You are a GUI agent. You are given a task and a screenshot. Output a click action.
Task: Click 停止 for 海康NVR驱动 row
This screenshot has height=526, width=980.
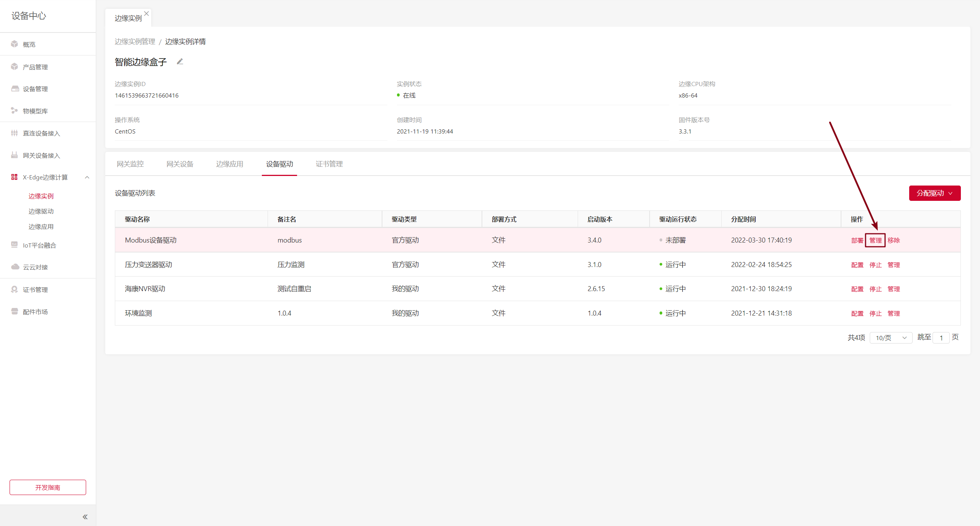click(x=875, y=289)
